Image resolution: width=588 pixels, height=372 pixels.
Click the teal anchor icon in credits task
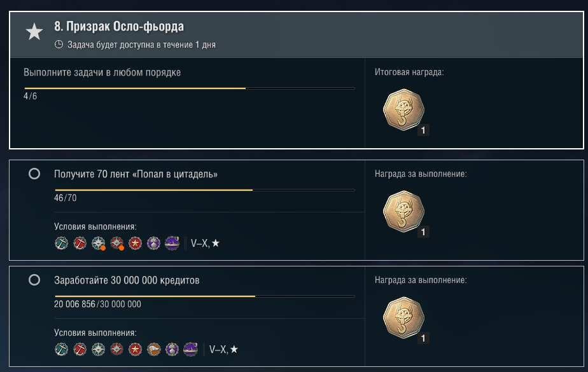[61, 349]
